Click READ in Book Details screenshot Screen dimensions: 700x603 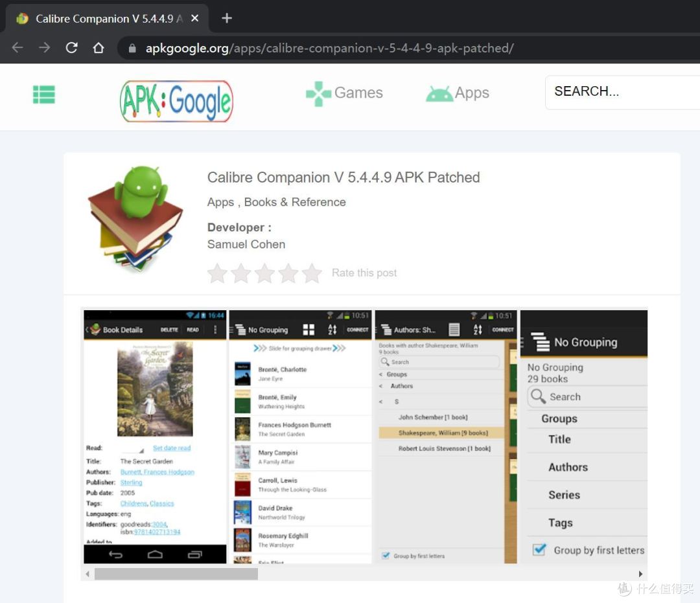coord(193,330)
